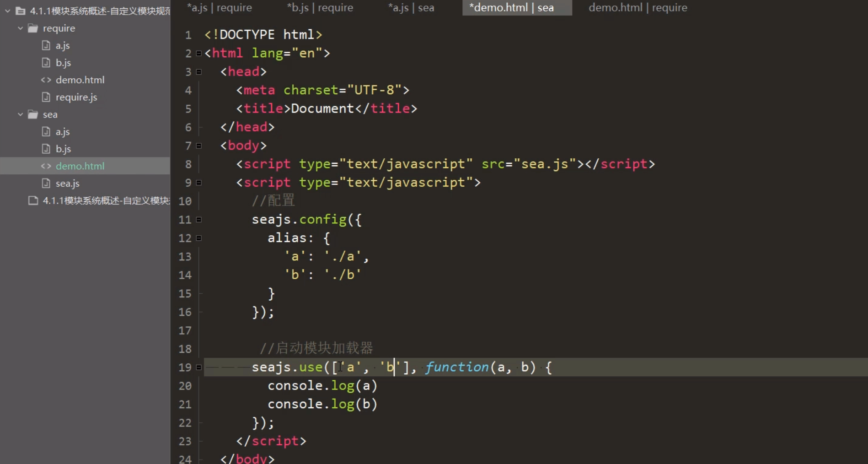Select highlighted demo.html in sea folder
The height and width of the screenshot is (464, 868).
click(80, 166)
